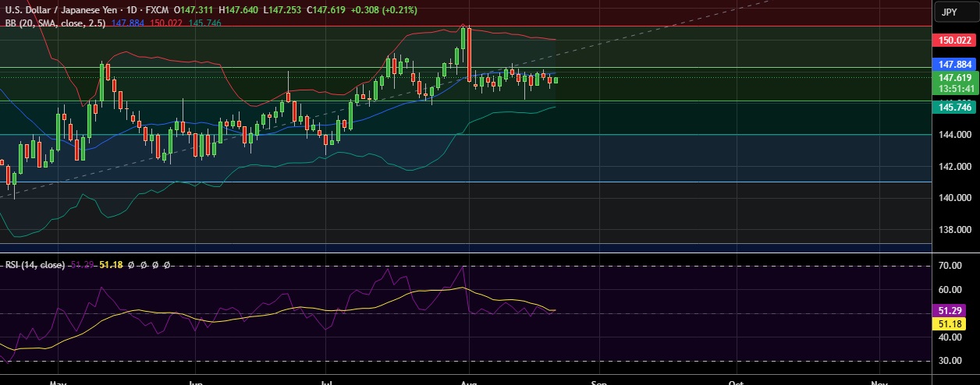Click the red 150.022 price axis label
The height and width of the screenshot is (385, 980).
click(x=955, y=40)
